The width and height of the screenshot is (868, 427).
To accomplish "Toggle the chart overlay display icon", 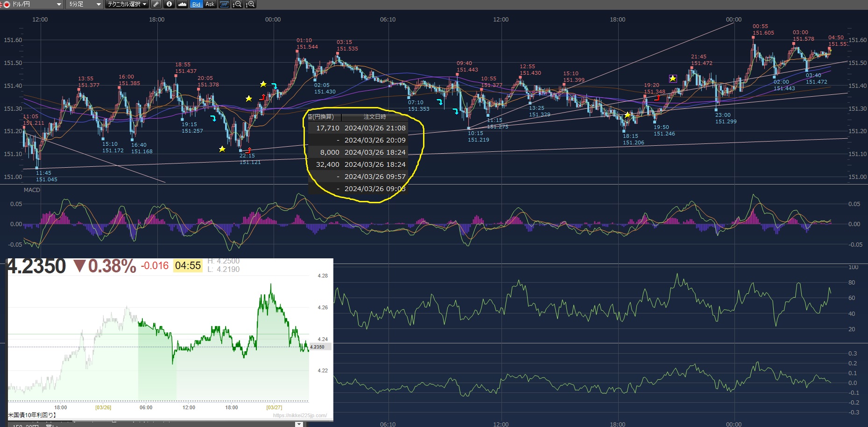I will pyautogui.click(x=225, y=4).
